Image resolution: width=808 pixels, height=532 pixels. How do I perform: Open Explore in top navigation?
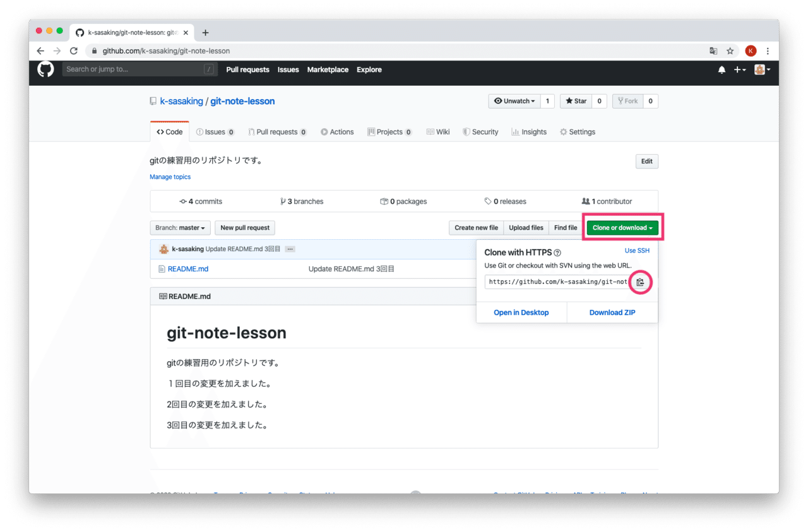(x=369, y=70)
